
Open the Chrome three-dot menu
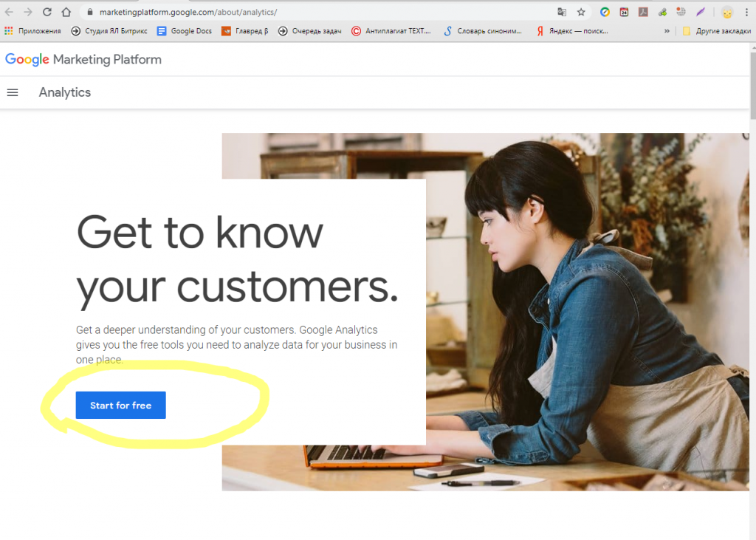(746, 12)
